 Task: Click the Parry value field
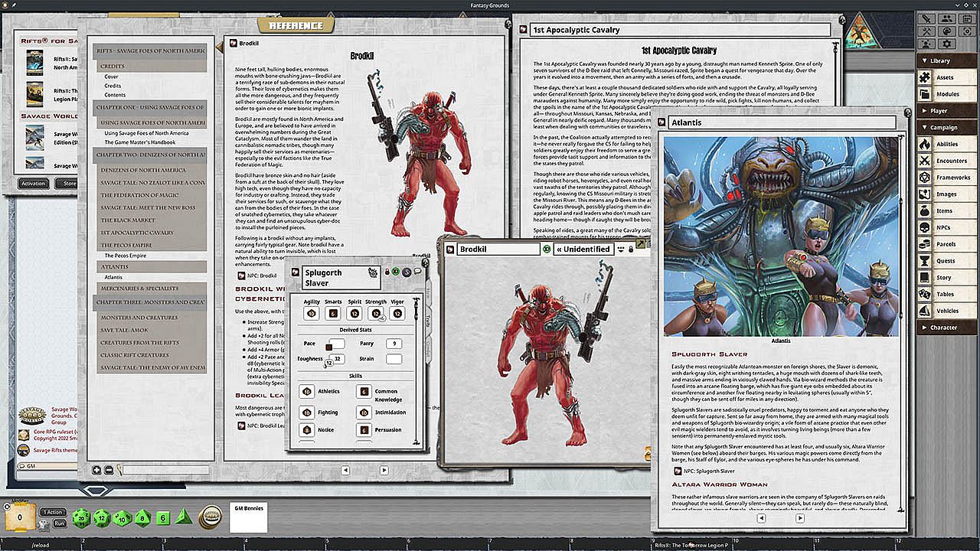[x=394, y=344]
